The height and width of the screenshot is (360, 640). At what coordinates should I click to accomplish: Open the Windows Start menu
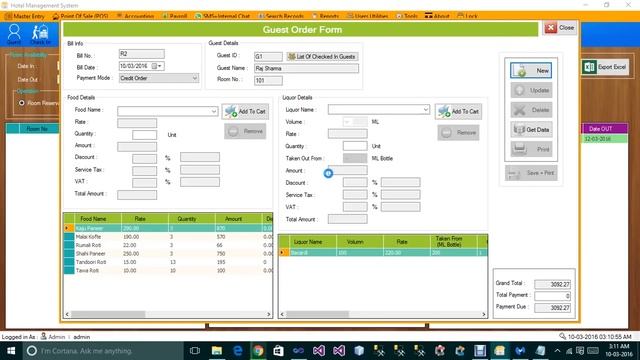11,351
